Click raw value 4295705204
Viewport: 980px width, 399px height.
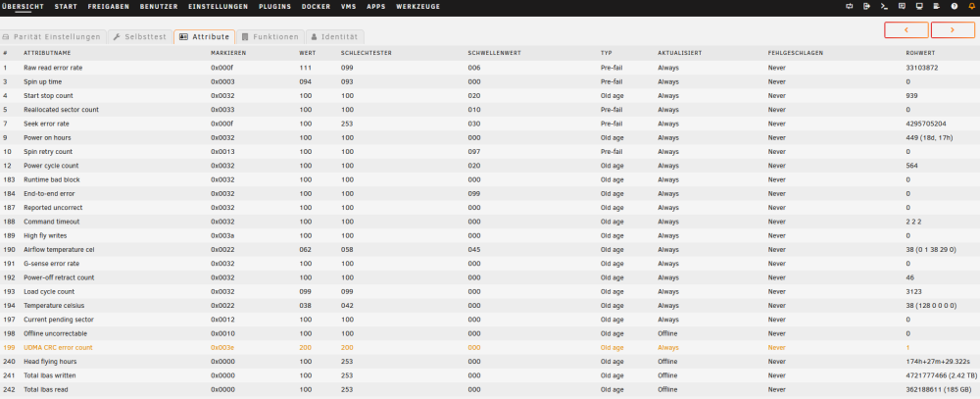(926, 124)
